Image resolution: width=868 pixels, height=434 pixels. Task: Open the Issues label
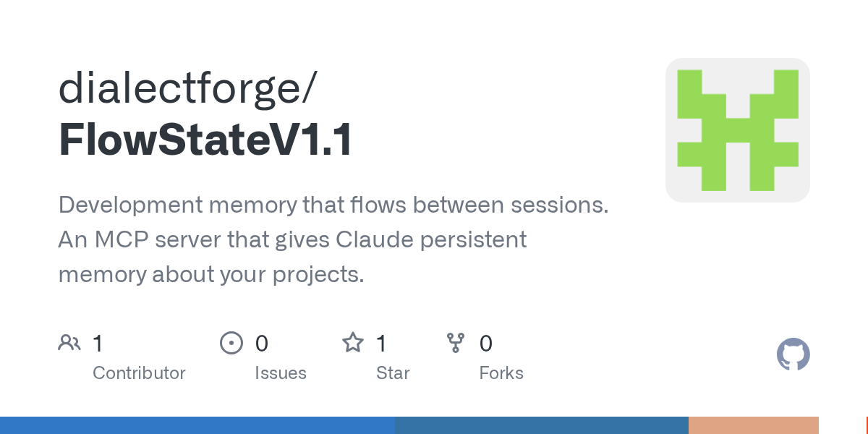281,373
